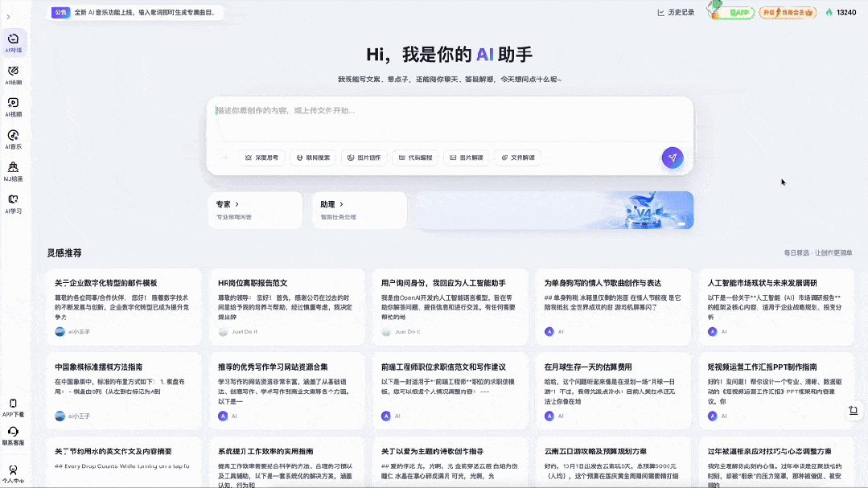The width and height of the screenshot is (868, 488).
Task: Open card 云南五日游攻略及预算规划方案
Action: coord(613,462)
